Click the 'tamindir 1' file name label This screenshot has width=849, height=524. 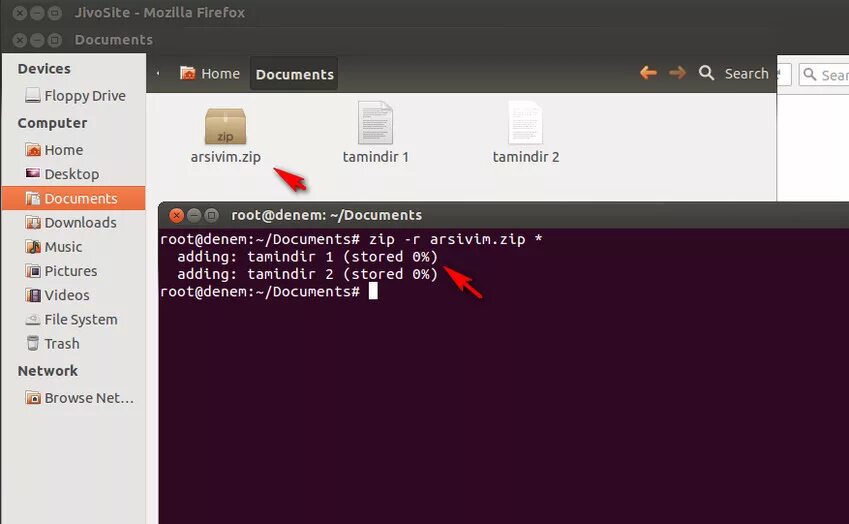point(375,157)
